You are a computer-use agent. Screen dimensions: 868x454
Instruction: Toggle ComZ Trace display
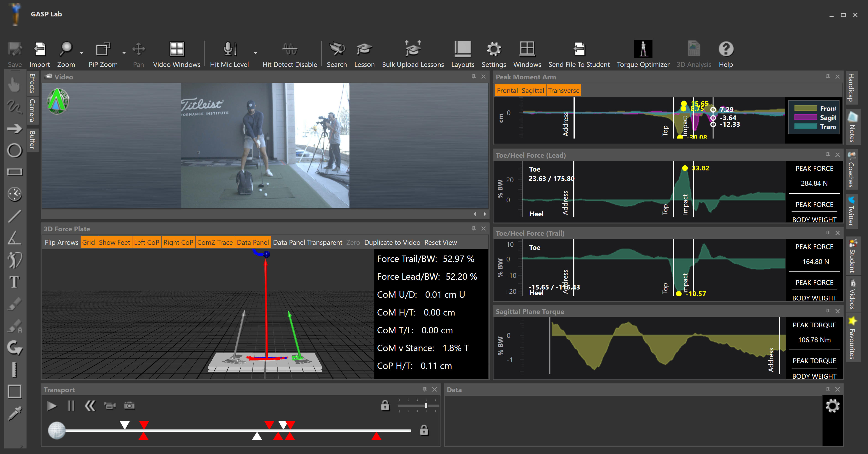coord(215,243)
